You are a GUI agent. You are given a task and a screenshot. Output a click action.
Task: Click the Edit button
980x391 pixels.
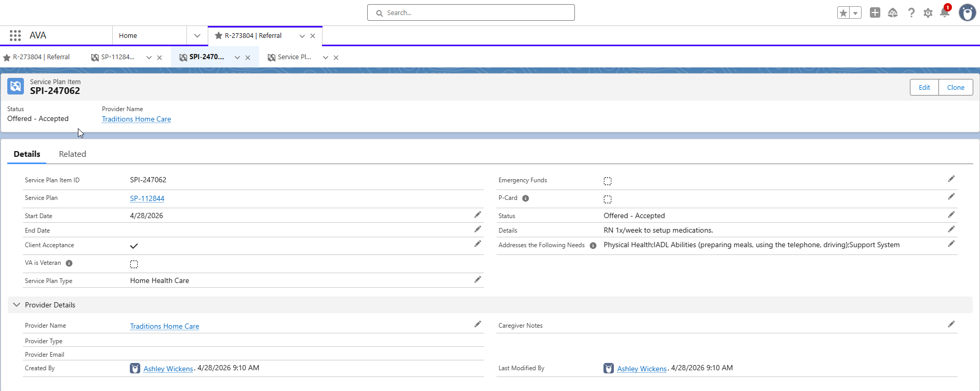click(x=924, y=87)
